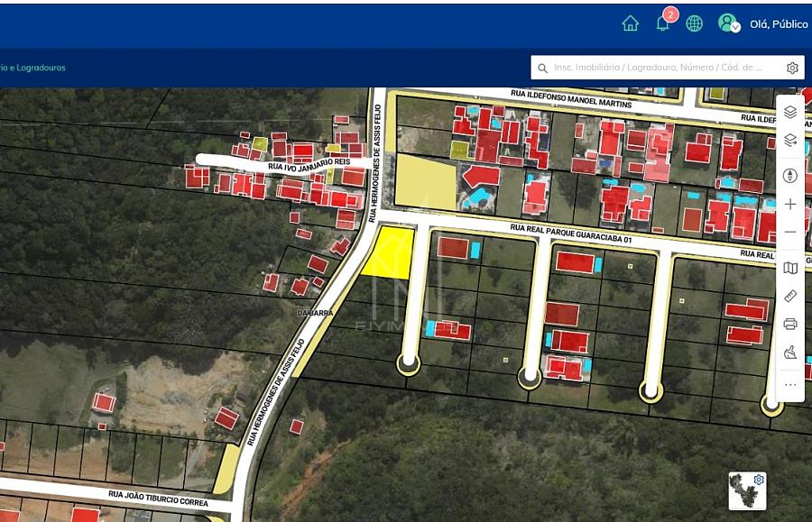Expand the user profile dropdown avatar
This screenshot has height=522, width=812.
pyautogui.click(x=729, y=23)
